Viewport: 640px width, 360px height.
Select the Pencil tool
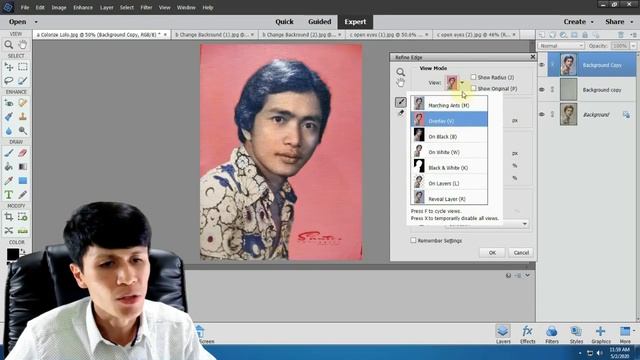click(x=23, y=195)
